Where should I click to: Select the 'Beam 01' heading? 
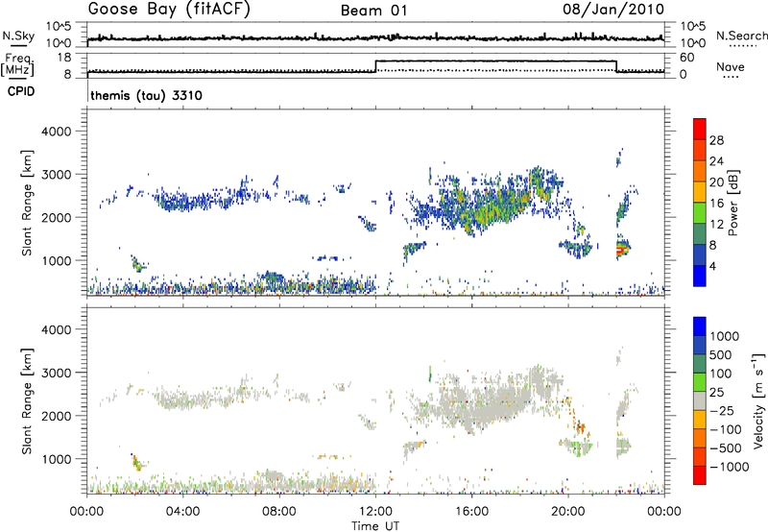click(373, 11)
